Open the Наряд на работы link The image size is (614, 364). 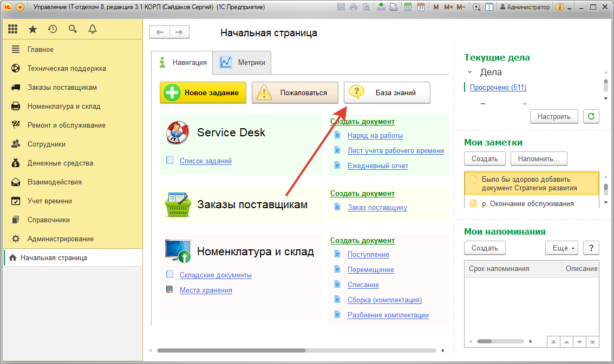coord(375,136)
